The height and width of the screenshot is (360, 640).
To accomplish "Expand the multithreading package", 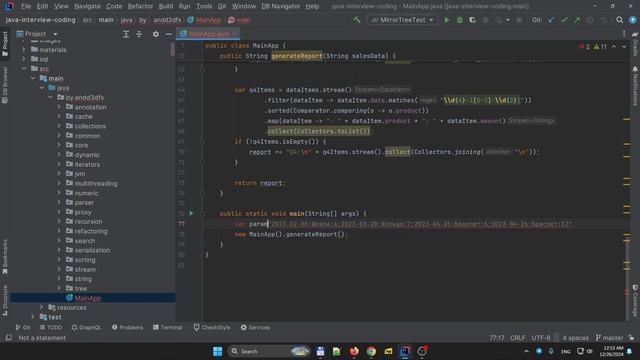I will 59,183.
